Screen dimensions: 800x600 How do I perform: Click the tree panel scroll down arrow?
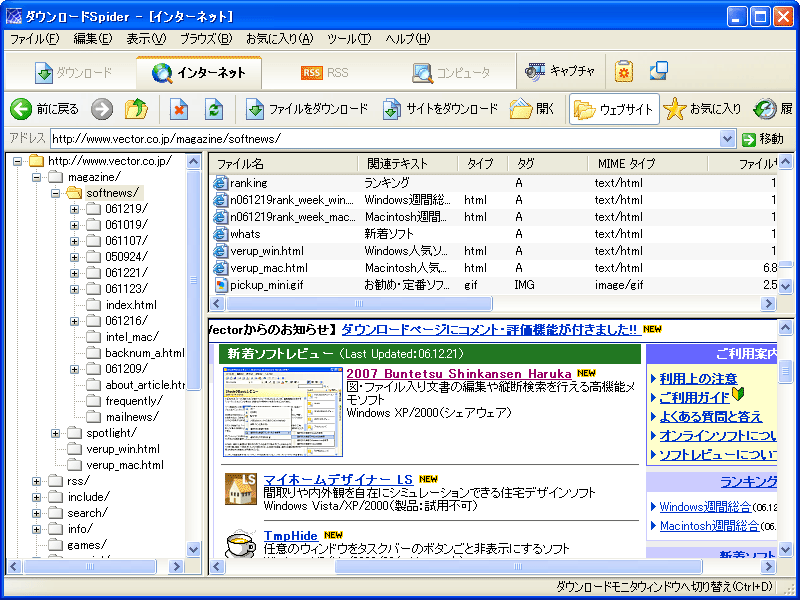point(193,549)
